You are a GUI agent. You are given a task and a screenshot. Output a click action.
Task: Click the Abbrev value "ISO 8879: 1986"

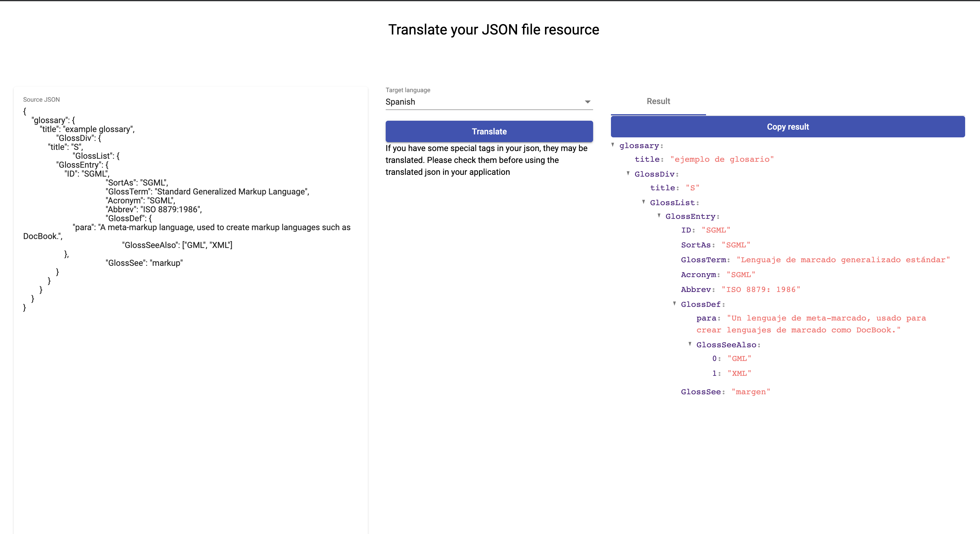[761, 289]
